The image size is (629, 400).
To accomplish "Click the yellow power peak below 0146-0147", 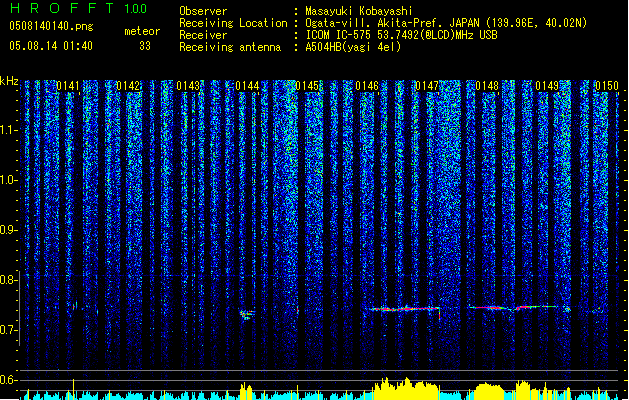I will (x=406, y=388).
